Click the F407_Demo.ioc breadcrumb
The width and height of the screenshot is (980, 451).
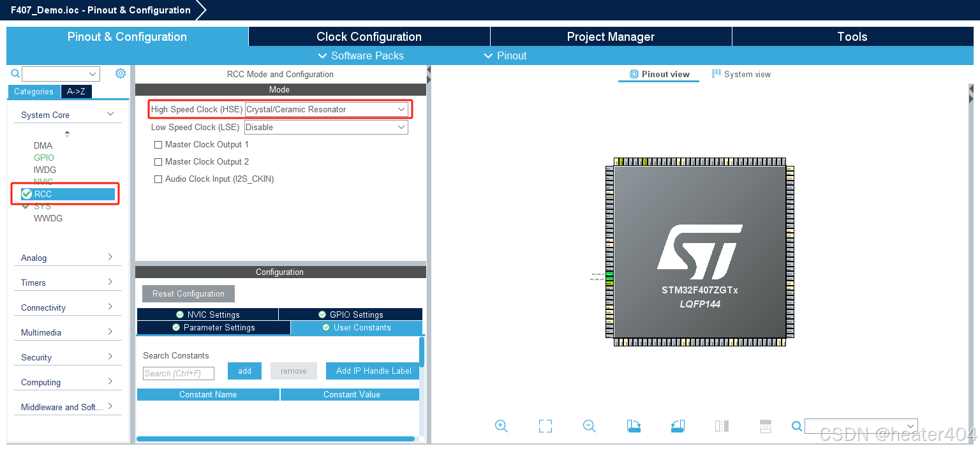[x=100, y=10]
